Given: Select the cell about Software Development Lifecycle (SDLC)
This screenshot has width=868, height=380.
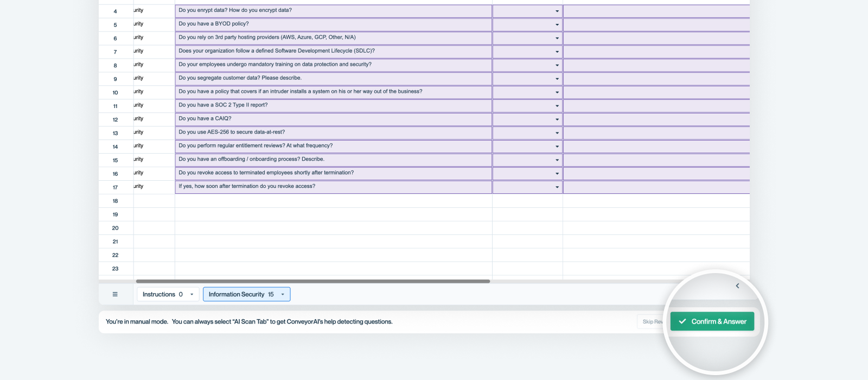Looking at the screenshot, I should [334, 52].
